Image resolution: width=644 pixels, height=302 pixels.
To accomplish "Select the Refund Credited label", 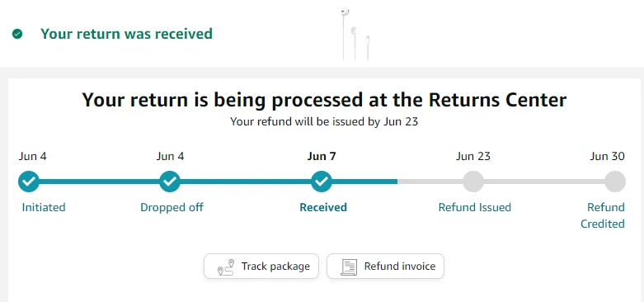I will click(x=603, y=215).
